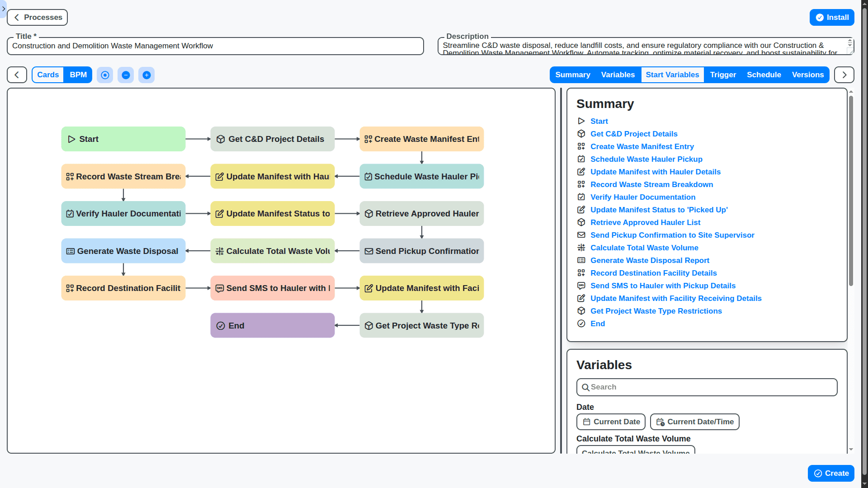
Task: Toggle the Install option at top right
Action: point(832,17)
